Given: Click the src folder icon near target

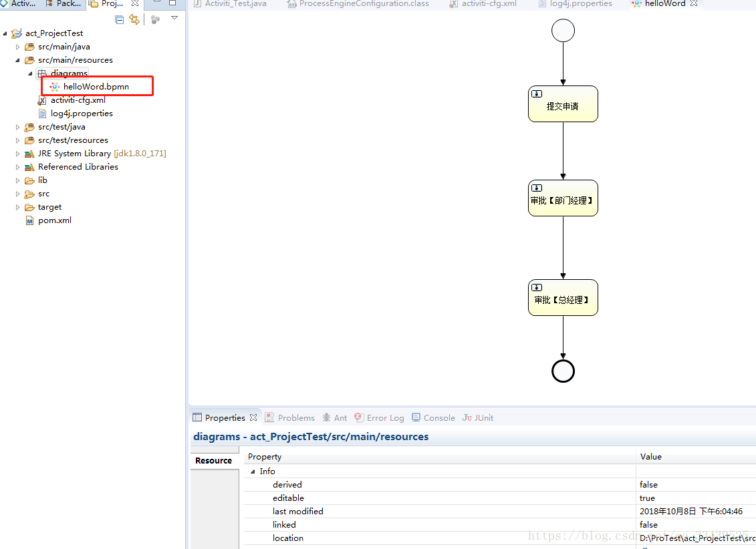Looking at the screenshot, I should 29,194.
